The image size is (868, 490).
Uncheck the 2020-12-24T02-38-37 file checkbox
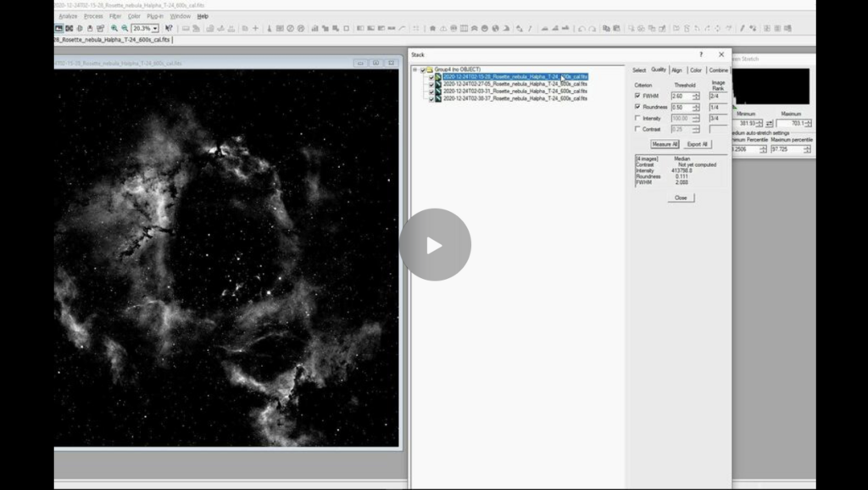pyautogui.click(x=431, y=98)
